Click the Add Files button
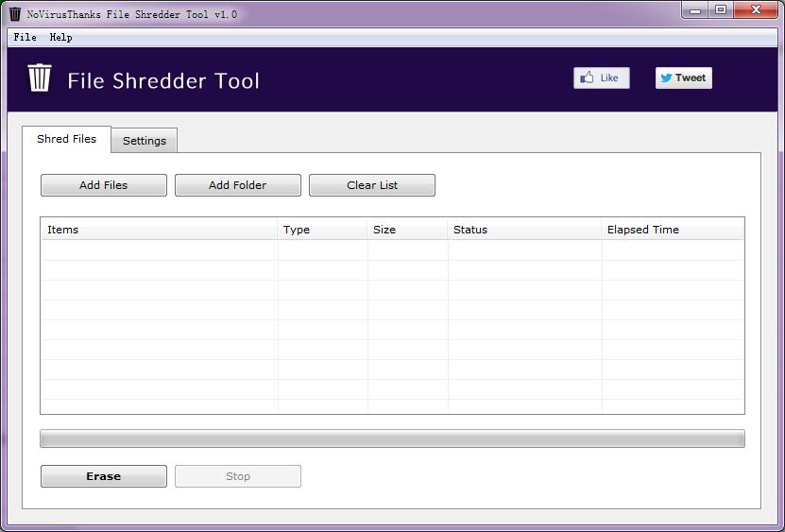Screen dimensions: 785x532 point(104,185)
